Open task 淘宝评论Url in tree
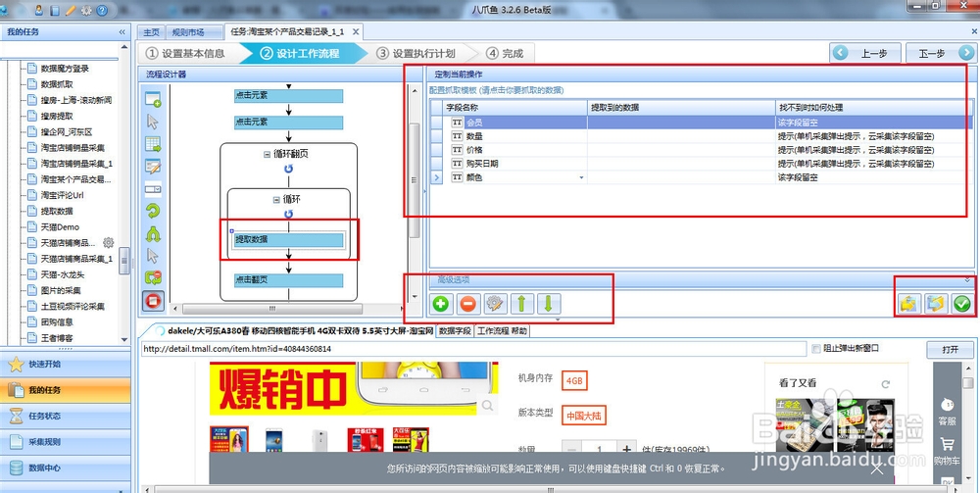 pyautogui.click(x=62, y=195)
